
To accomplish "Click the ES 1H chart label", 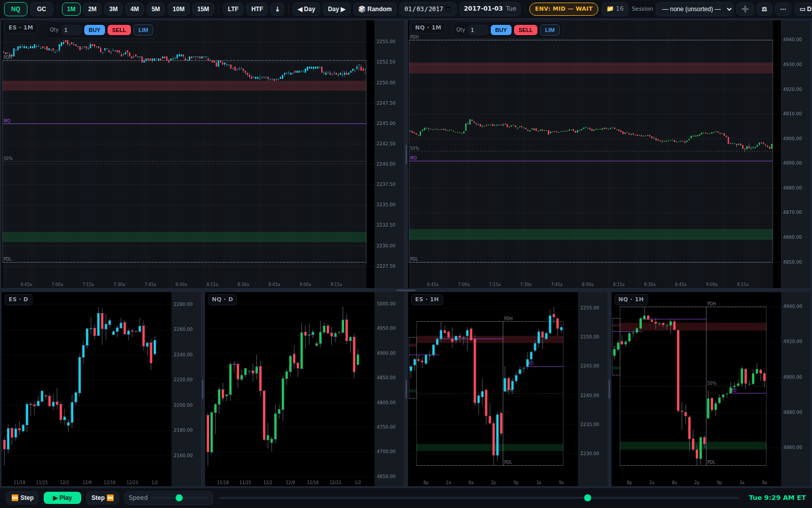I will tap(427, 299).
